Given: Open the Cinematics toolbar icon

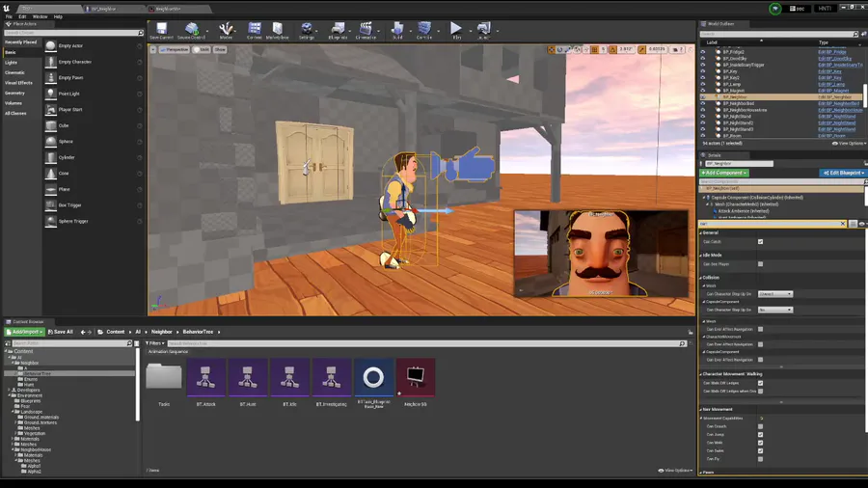Looking at the screenshot, I should coord(366,31).
